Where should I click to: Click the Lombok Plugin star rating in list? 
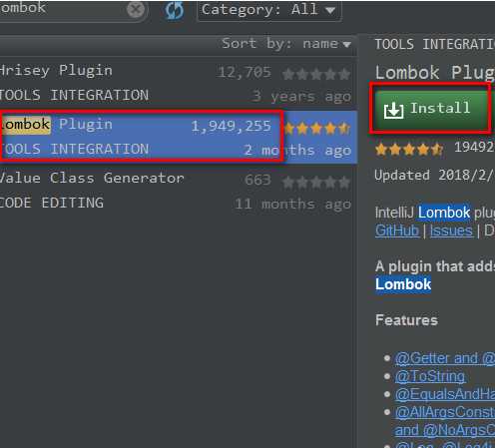click(317, 129)
